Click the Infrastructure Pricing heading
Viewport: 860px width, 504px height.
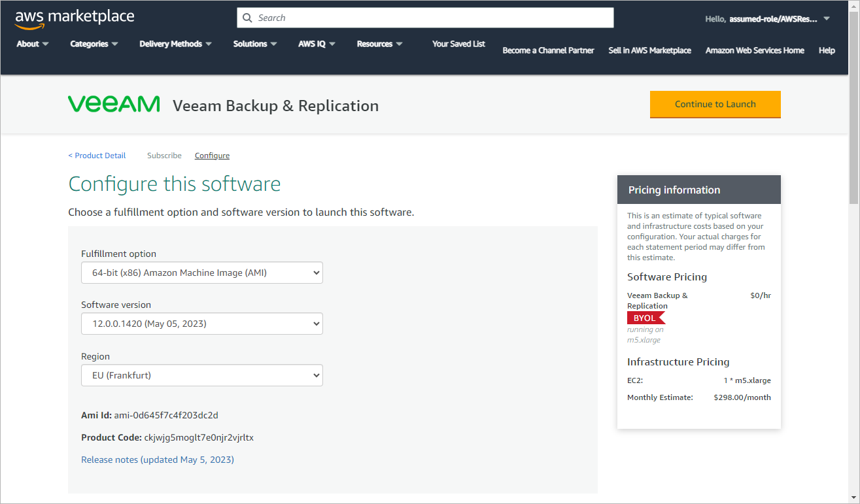[678, 362]
